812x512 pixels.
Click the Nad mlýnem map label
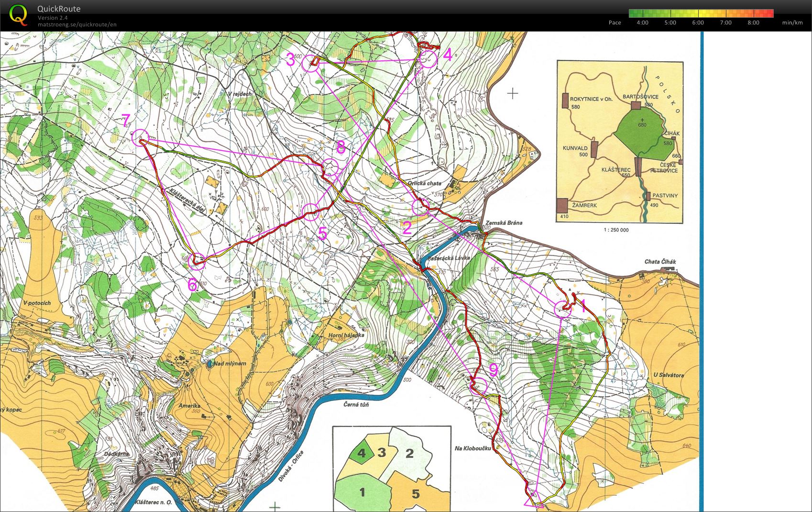click(x=230, y=364)
